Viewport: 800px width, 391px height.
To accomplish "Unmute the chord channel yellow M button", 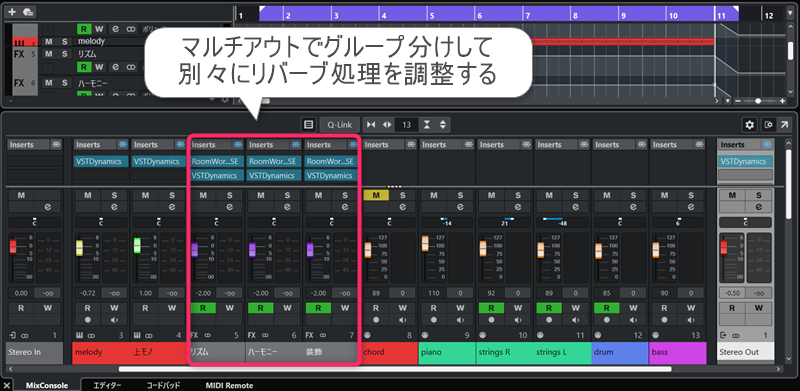I will pyautogui.click(x=376, y=195).
